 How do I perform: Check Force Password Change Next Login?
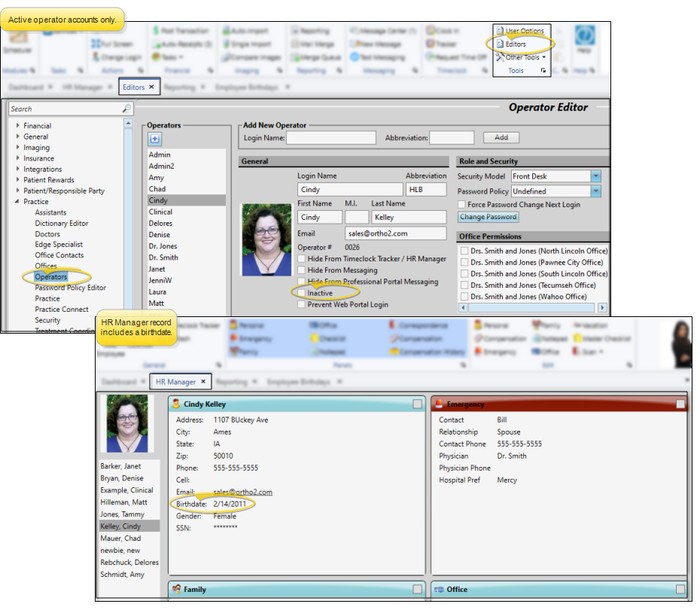(x=461, y=205)
